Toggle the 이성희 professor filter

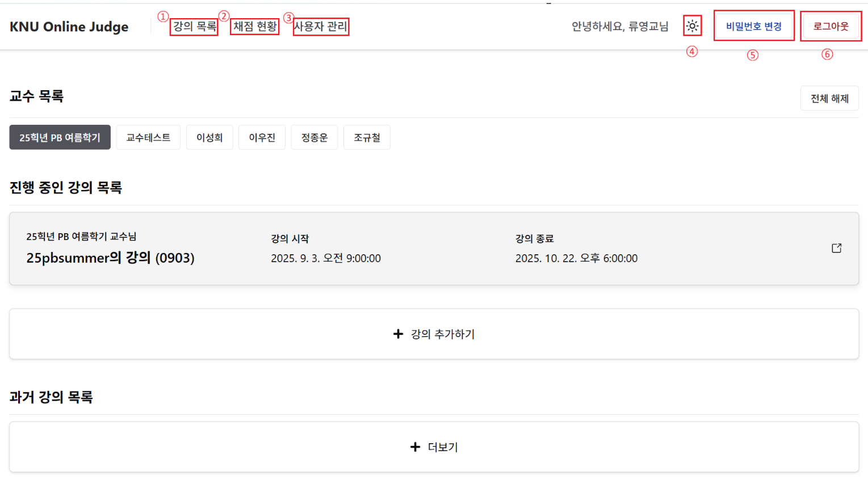tap(209, 138)
